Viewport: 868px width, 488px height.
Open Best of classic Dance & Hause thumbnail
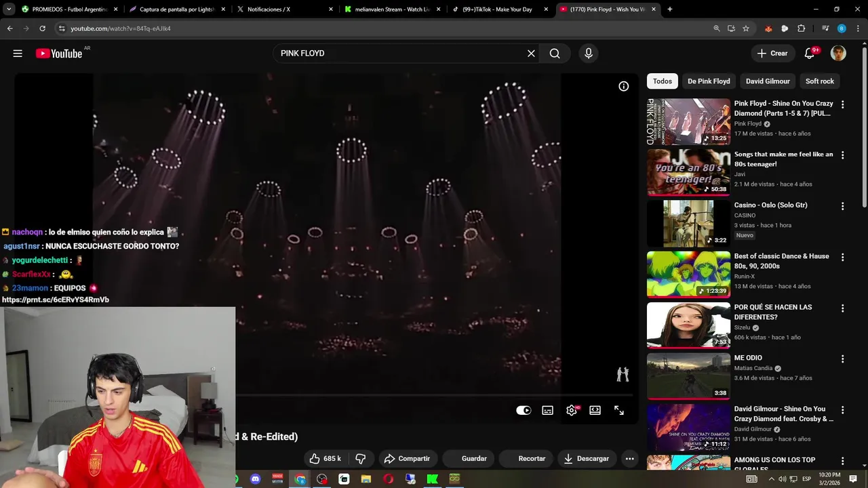(x=688, y=274)
